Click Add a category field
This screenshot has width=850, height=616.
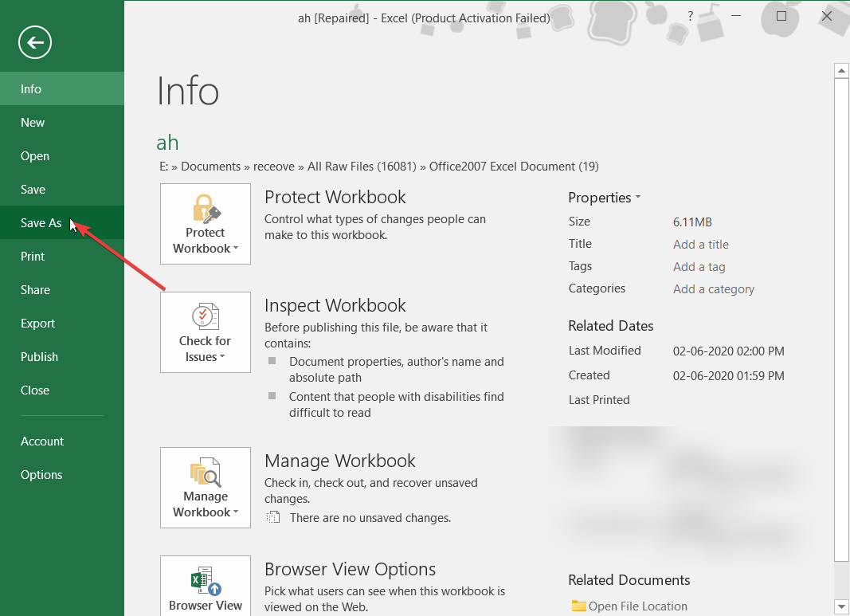tap(714, 289)
